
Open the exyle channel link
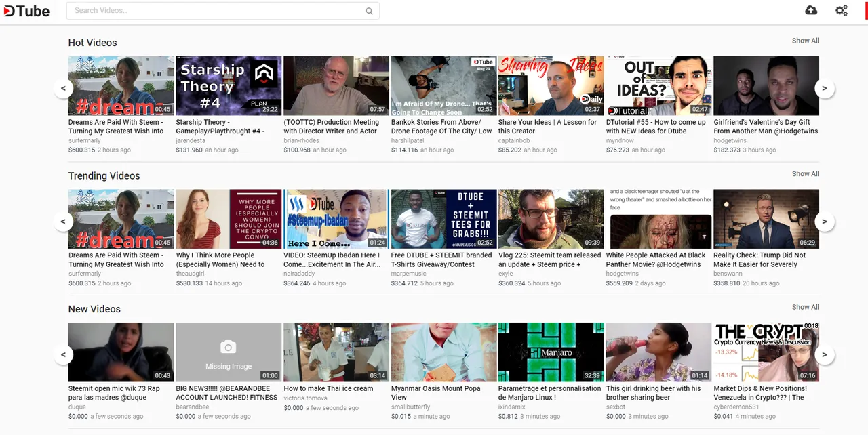(x=506, y=274)
